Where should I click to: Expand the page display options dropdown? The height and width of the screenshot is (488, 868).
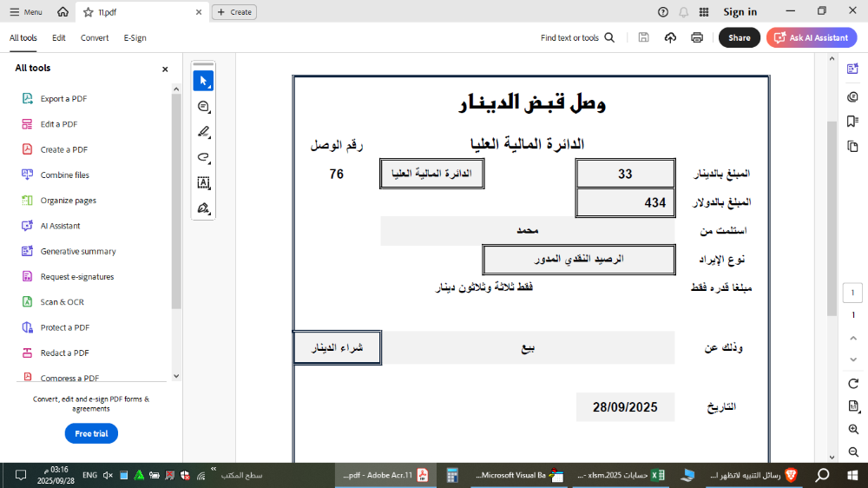853,406
